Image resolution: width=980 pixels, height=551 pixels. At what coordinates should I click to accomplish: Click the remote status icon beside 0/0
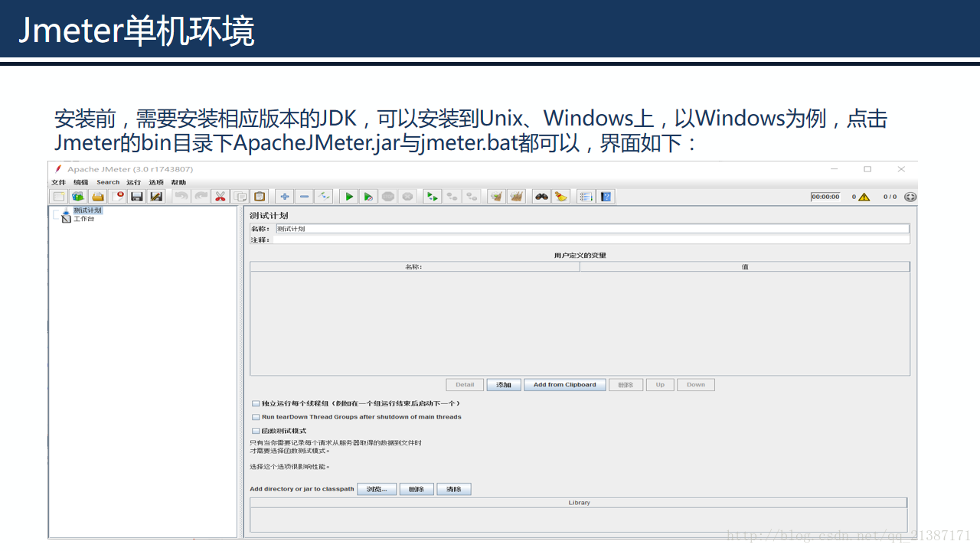910,197
